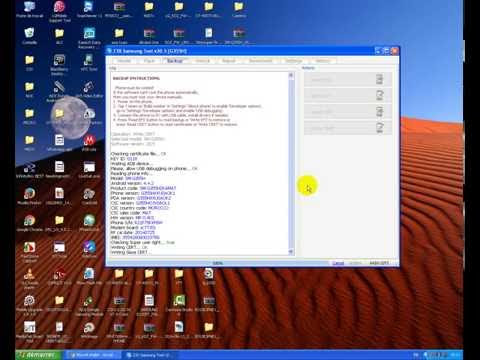Open Poste de travail desktop icon
Image resolution: width=480 pixels, height=360 pixels.
click(30, 9)
